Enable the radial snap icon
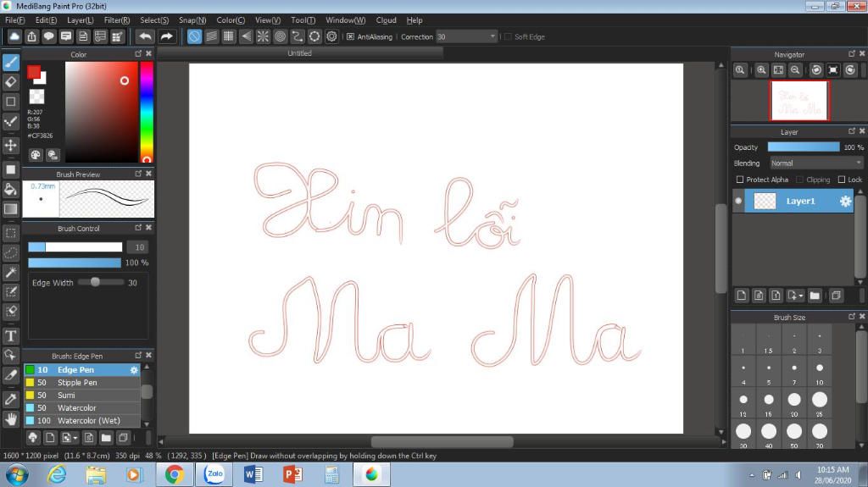 point(263,36)
